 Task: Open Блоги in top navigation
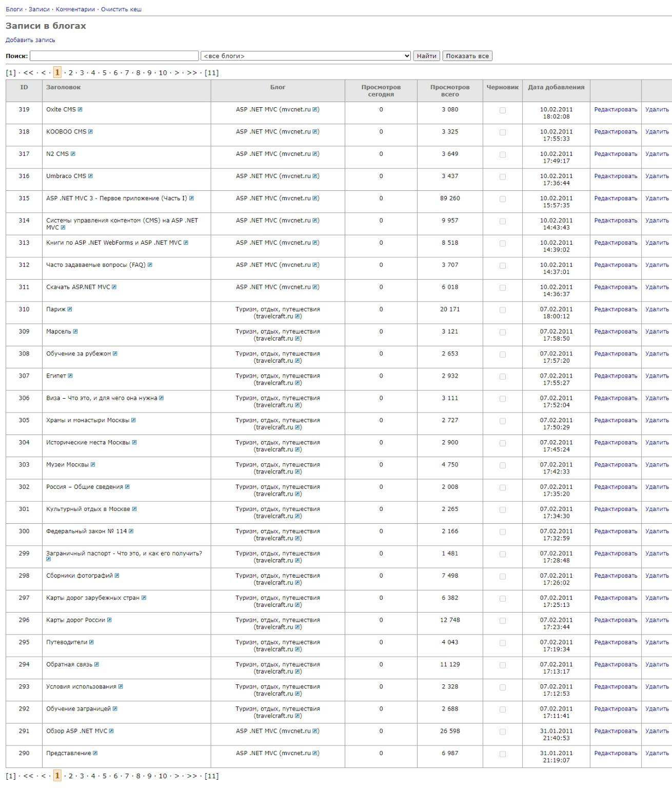tap(14, 9)
